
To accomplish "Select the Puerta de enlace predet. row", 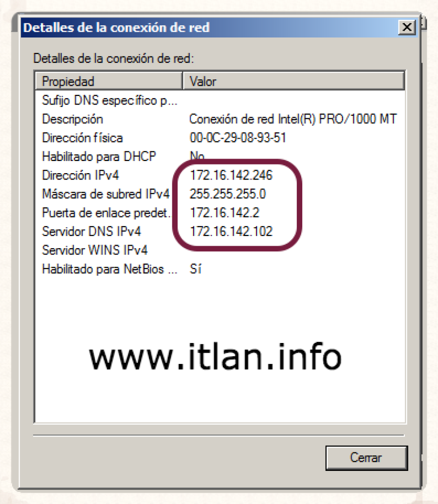I will 219,213.
